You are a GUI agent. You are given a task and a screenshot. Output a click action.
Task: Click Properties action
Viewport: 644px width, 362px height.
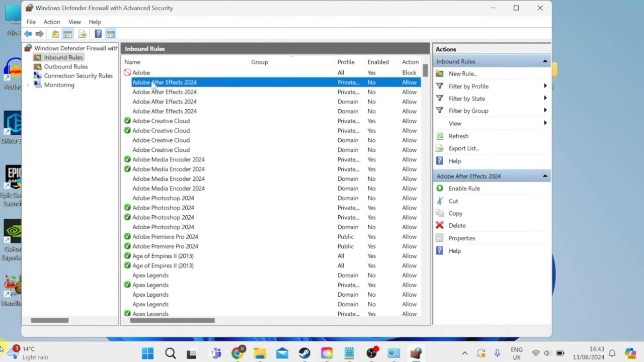(462, 238)
